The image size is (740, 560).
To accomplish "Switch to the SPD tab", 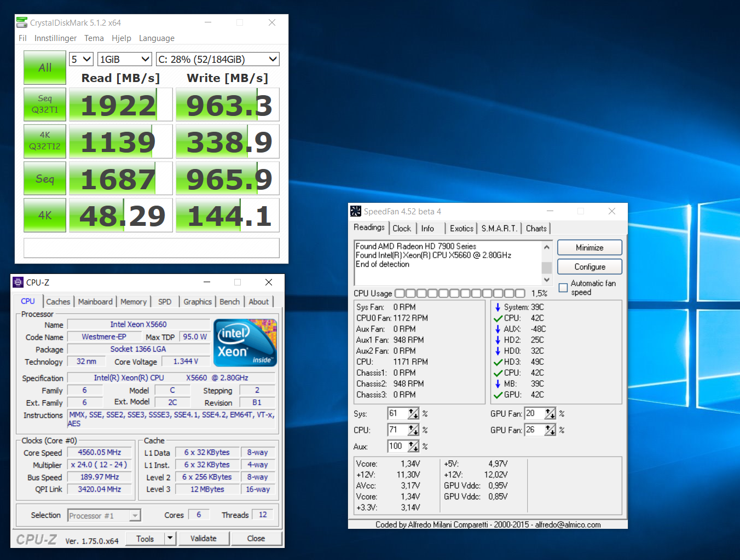I will [x=165, y=302].
